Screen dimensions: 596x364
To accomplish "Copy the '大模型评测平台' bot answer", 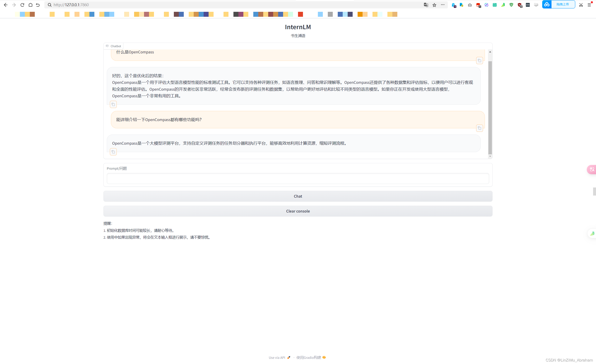I will coord(113,152).
